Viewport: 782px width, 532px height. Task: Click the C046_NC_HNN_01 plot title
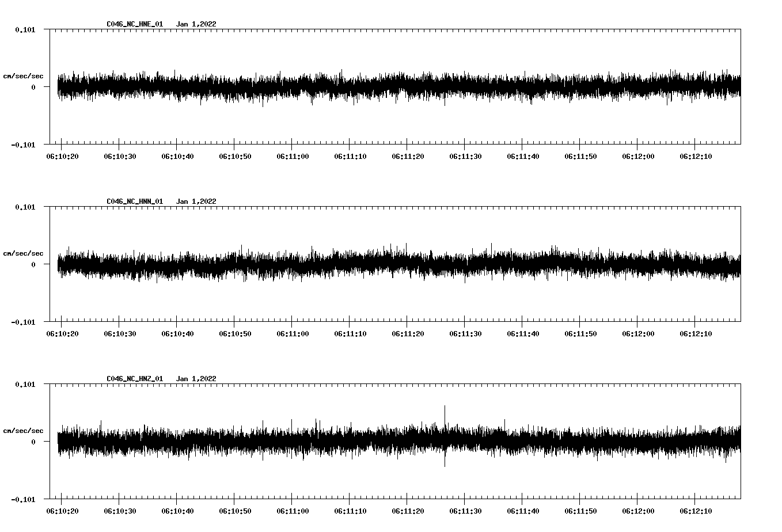point(135,202)
